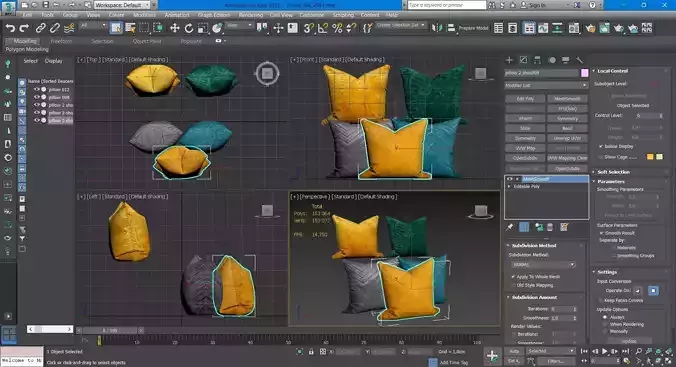Select the Select and Place tool
This screenshot has width=676, height=367.
click(217, 28)
